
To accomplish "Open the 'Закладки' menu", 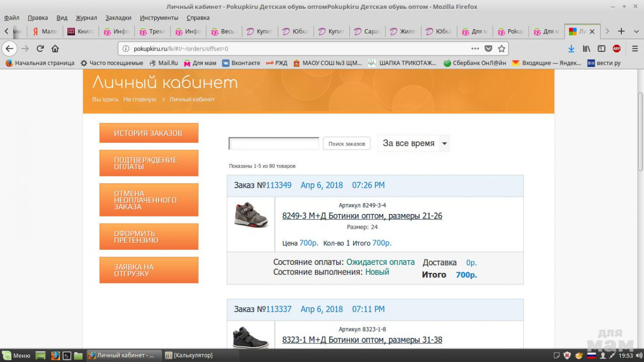I will 118,18.
